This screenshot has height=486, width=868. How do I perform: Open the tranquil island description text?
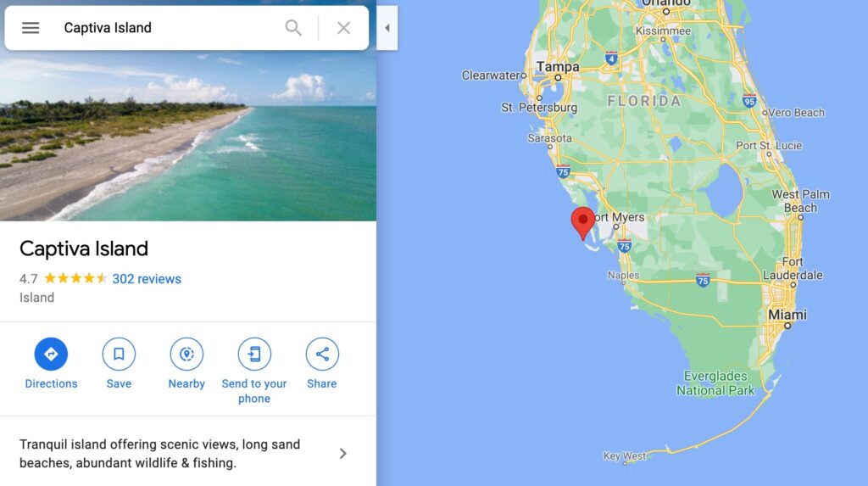pyautogui.click(x=160, y=453)
